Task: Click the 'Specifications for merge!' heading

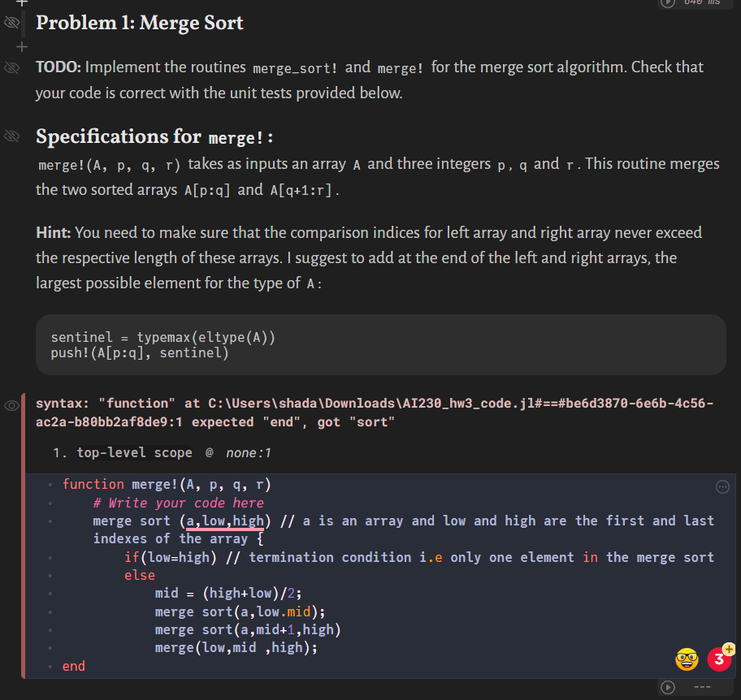Action: (154, 136)
